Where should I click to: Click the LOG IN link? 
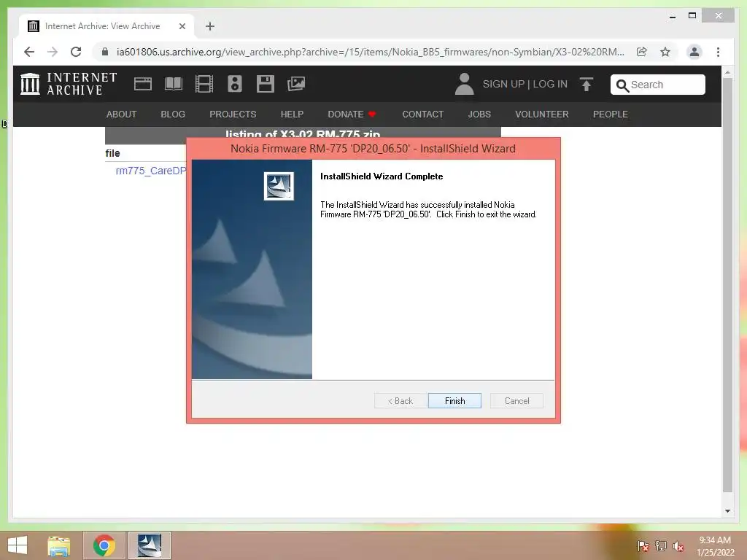[550, 85]
